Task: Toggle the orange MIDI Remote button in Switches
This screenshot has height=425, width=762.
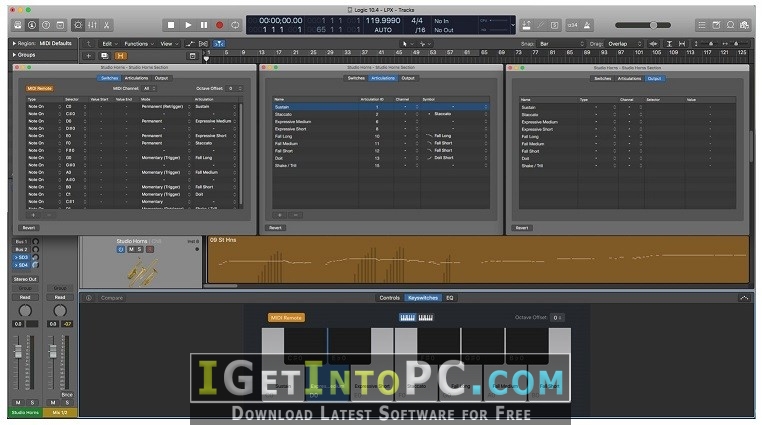Action: (x=39, y=88)
